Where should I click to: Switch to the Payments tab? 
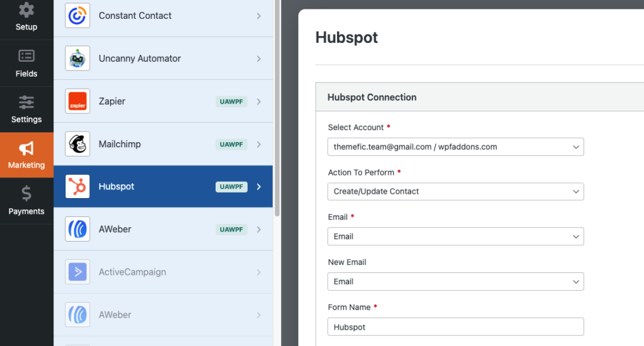(x=26, y=201)
